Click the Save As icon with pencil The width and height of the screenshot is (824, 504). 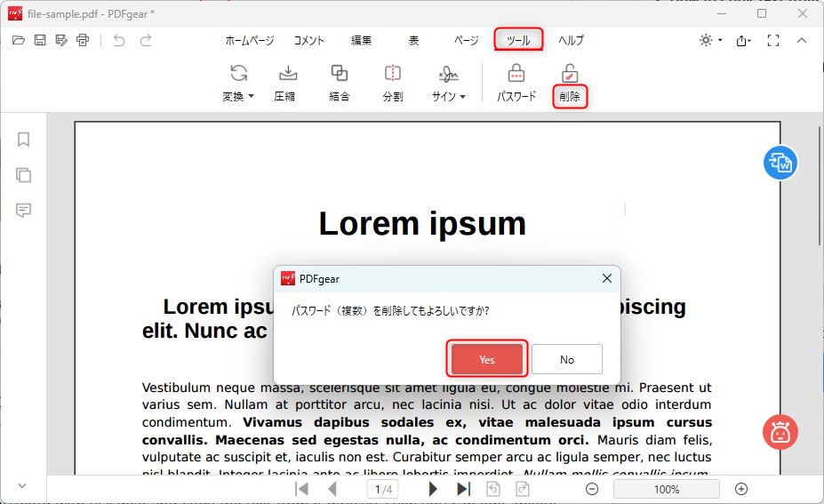point(61,40)
